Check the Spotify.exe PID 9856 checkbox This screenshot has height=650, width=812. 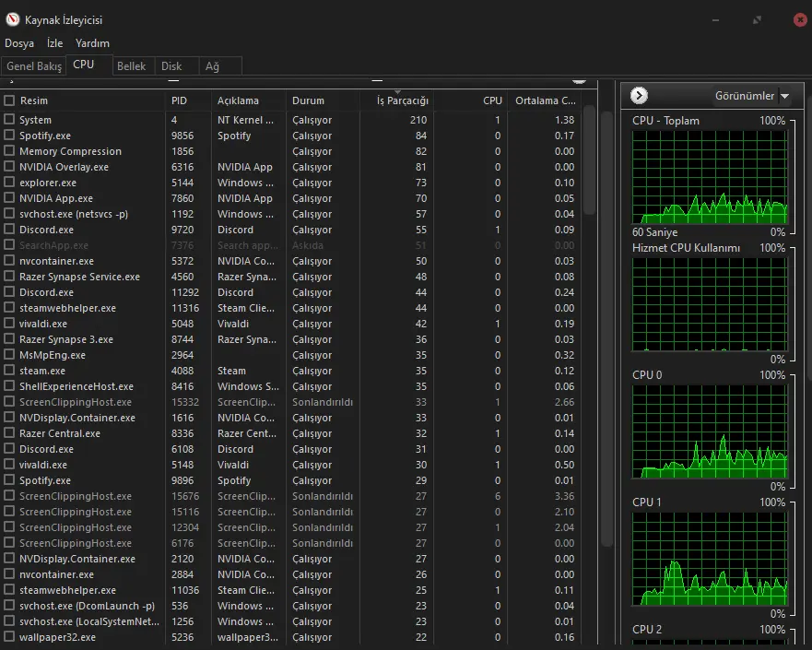[9, 136]
